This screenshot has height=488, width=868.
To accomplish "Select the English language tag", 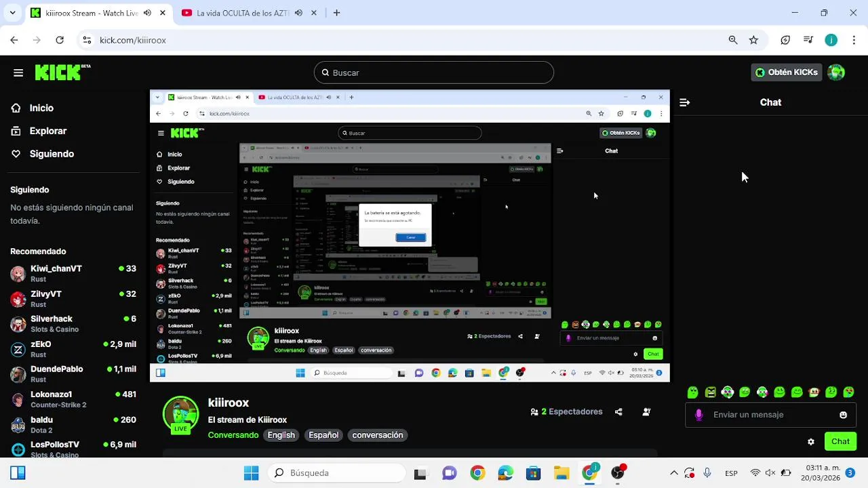I will point(281,435).
